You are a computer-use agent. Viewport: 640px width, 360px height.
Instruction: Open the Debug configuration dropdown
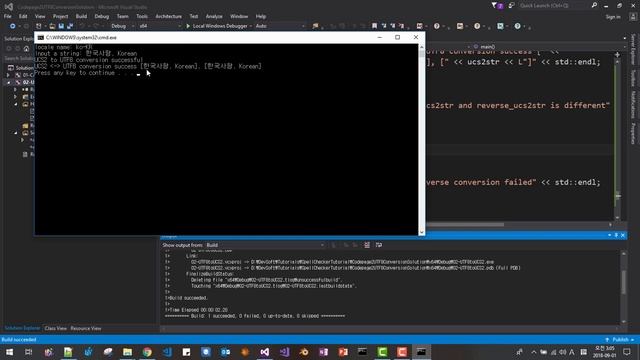click(122, 26)
